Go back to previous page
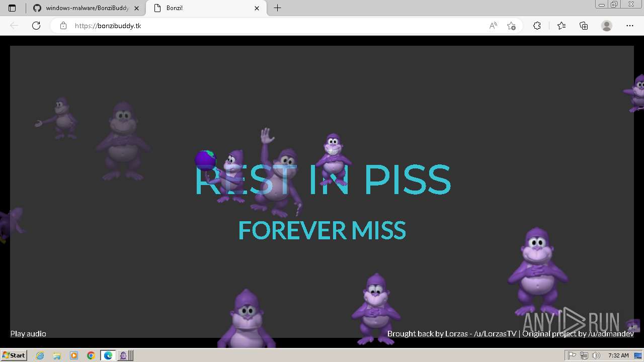The height and width of the screenshot is (362, 644). click(x=14, y=26)
